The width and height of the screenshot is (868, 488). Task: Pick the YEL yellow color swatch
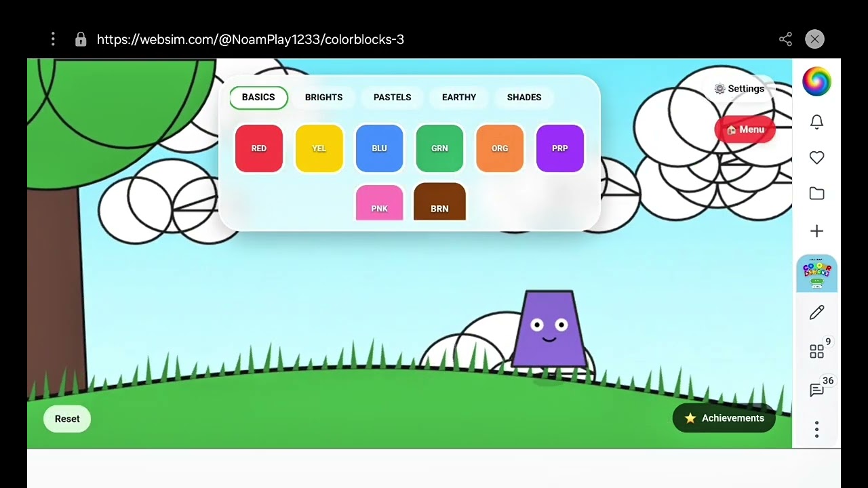(x=319, y=148)
